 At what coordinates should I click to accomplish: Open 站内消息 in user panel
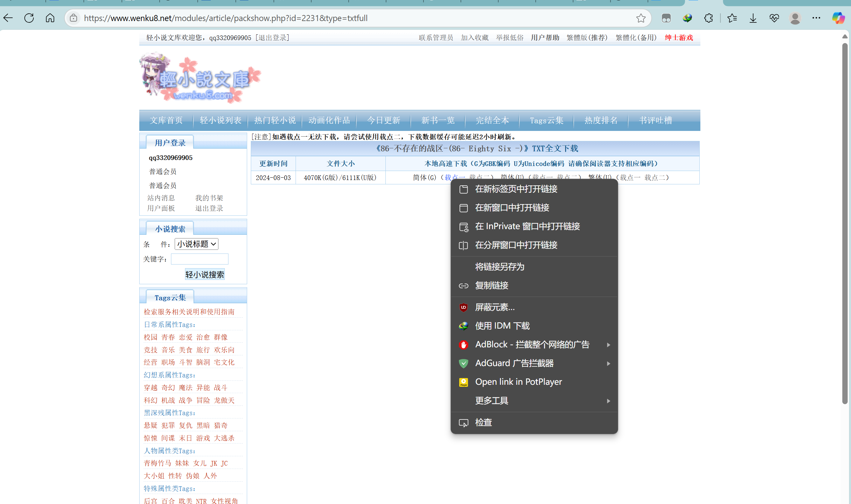[x=161, y=198]
